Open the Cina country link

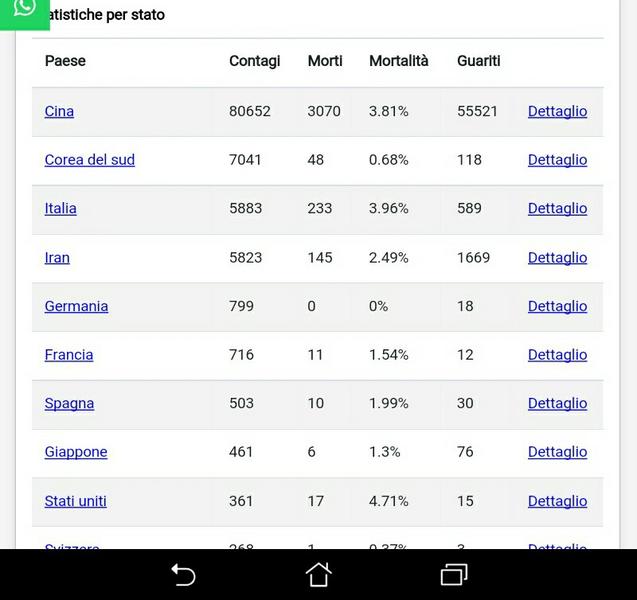pyautogui.click(x=59, y=111)
